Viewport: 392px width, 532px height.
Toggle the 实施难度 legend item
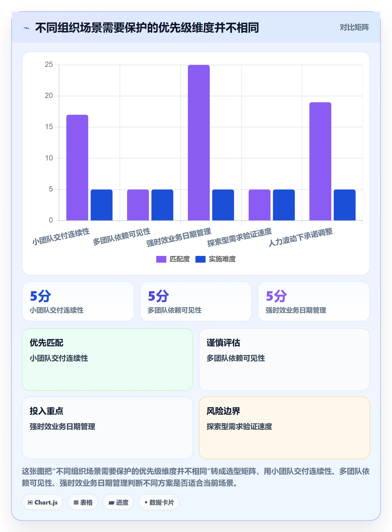coord(216,259)
